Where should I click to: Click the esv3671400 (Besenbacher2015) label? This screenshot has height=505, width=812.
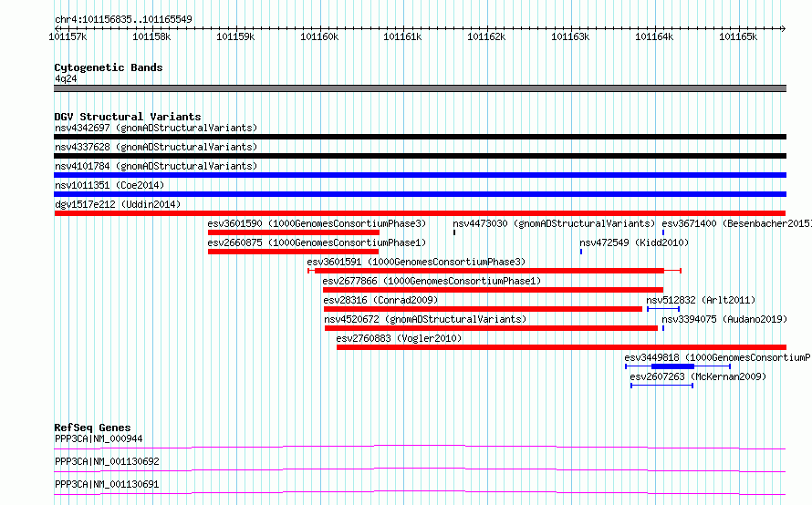[x=736, y=223]
